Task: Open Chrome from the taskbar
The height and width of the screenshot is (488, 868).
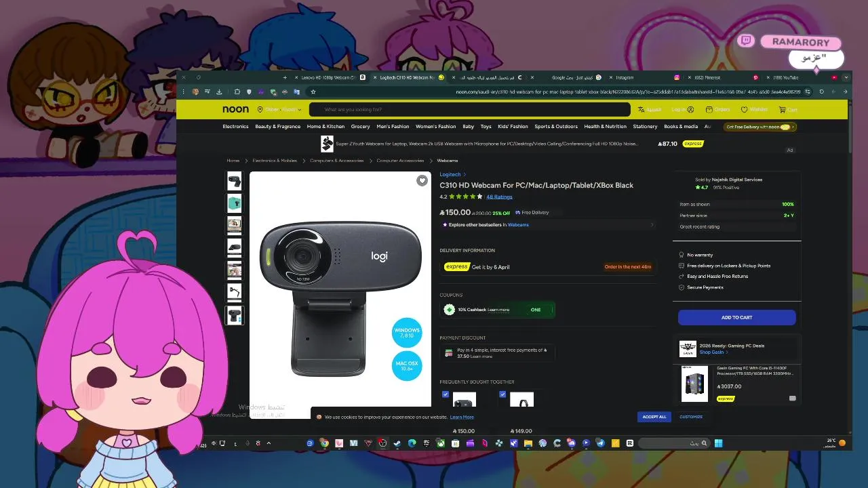Action: (324, 443)
